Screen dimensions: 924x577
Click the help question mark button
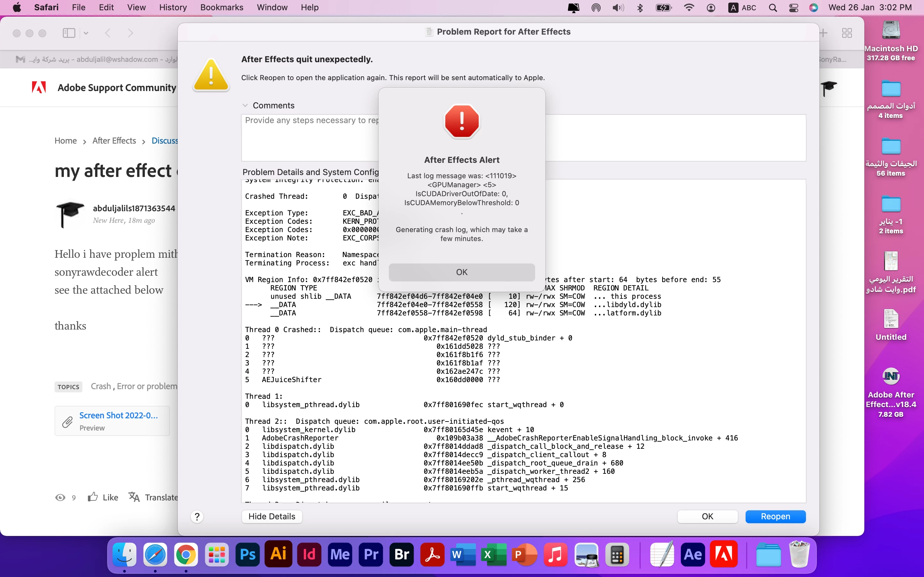(x=197, y=517)
